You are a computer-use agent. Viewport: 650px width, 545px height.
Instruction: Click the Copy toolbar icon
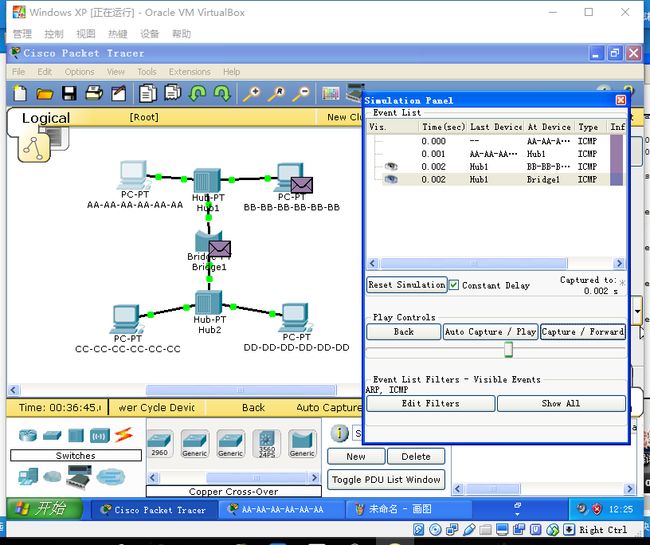148,93
